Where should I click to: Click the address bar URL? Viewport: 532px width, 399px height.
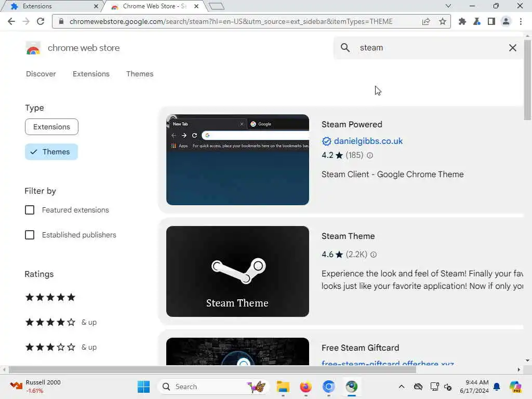[231, 21]
